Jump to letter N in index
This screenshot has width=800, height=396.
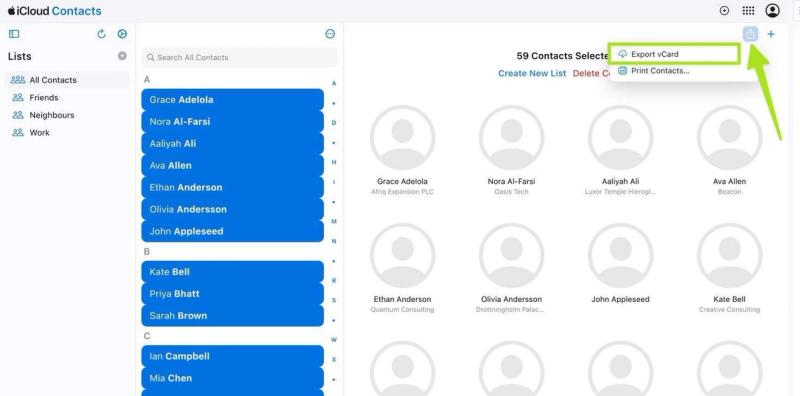point(334,241)
